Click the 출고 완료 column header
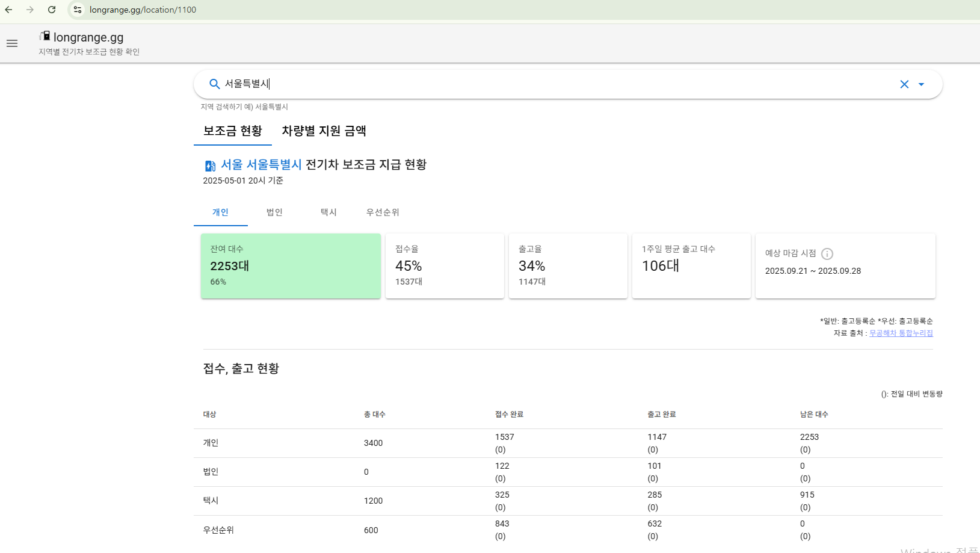 tap(662, 414)
